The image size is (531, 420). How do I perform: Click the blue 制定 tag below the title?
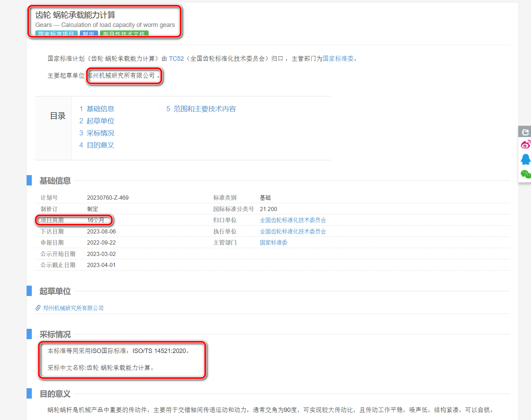pyautogui.click(x=89, y=34)
